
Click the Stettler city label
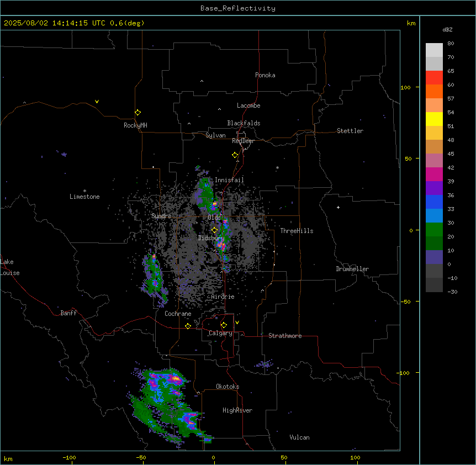click(x=350, y=131)
